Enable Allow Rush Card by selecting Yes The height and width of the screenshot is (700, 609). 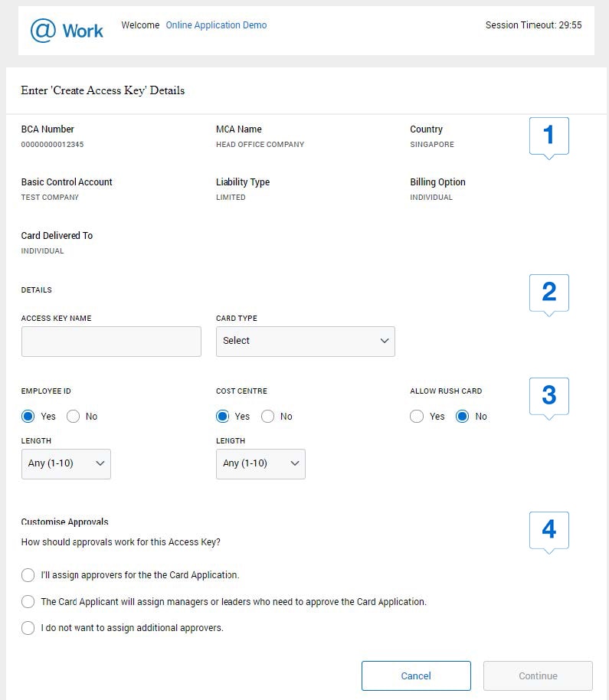417,416
